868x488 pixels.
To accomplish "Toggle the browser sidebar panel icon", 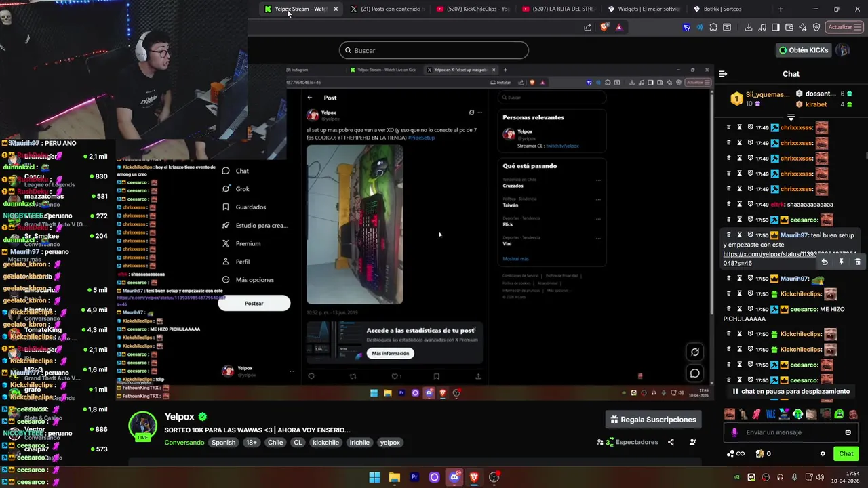I will [776, 27].
